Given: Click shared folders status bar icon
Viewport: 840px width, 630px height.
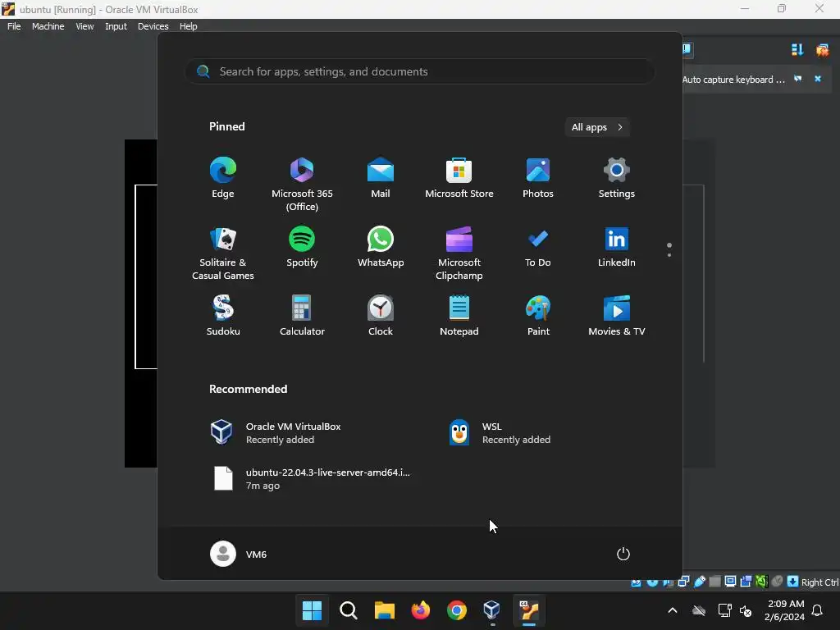Looking at the screenshot, I should [714, 582].
